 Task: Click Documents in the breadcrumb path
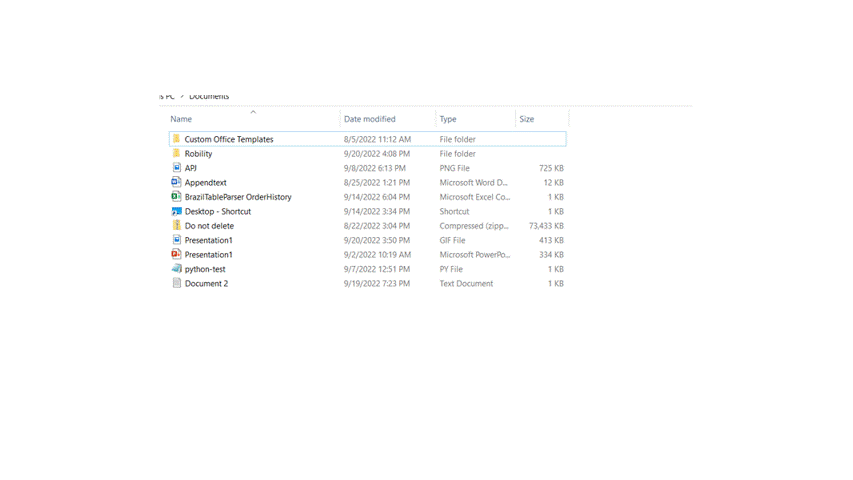click(209, 97)
